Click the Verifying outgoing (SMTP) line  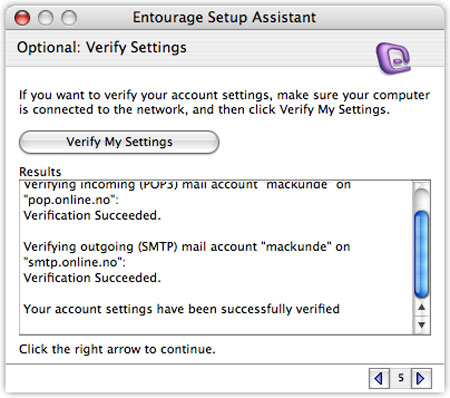tap(187, 247)
